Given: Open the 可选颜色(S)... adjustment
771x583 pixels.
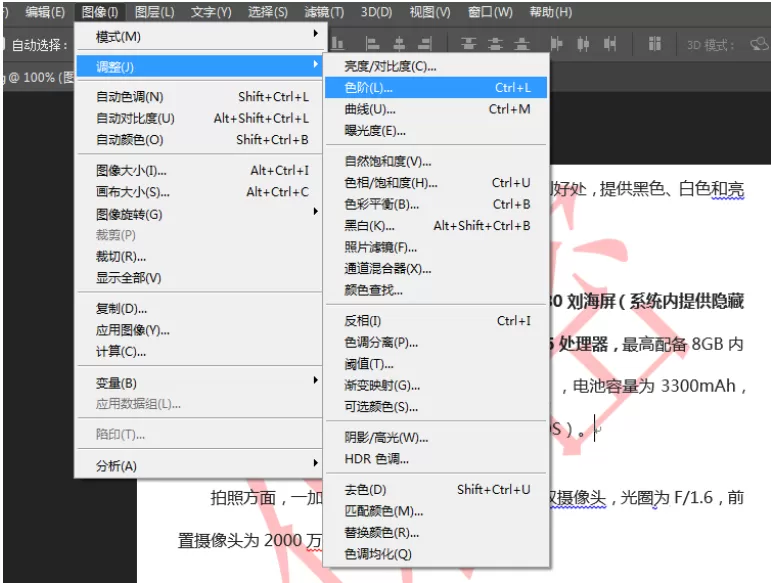Looking at the screenshot, I should (x=436, y=407).
